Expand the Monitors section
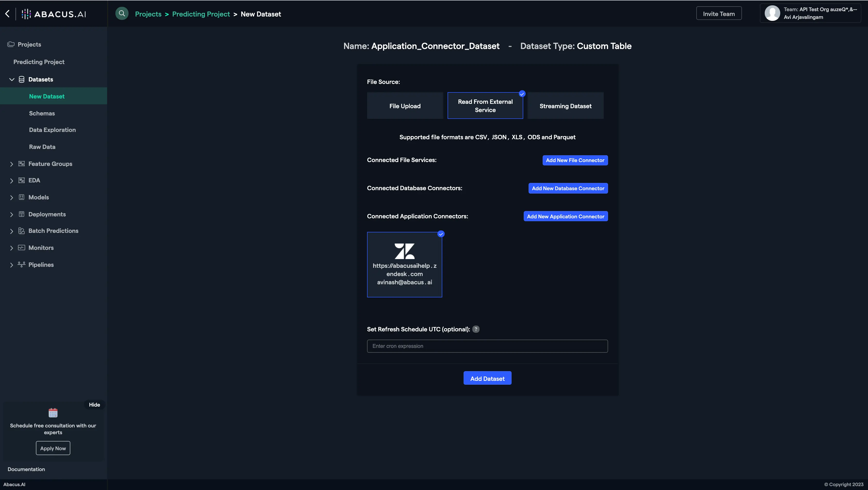868x490 pixels. click(x=11, y=248)
